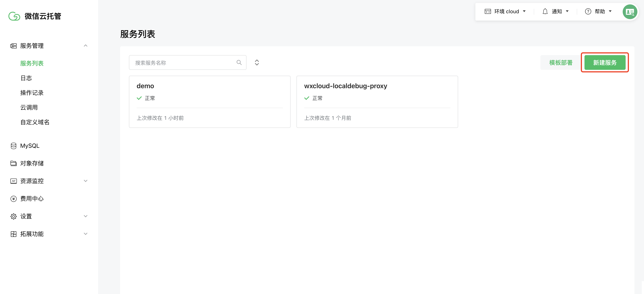The image size is (644, 294).
Task: Expand the 帮助 dropdown arrow
Action: (610, 11)
